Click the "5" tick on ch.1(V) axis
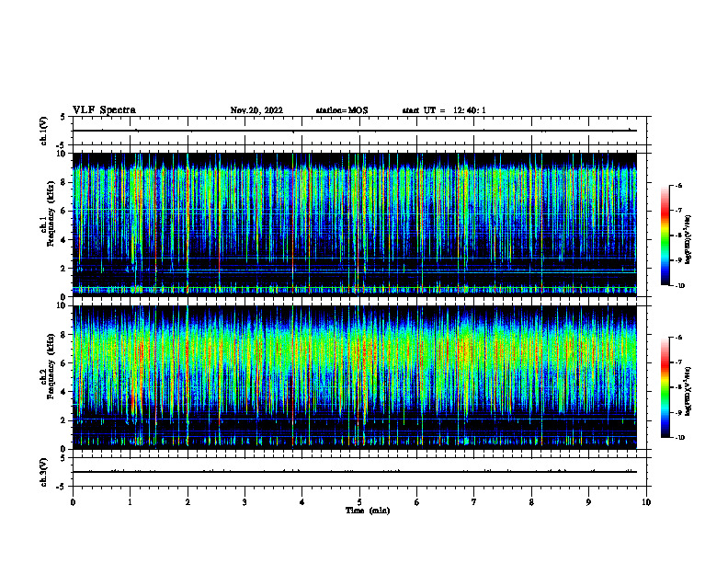This screenshot has height=563, width=728. tap(63, 117)
